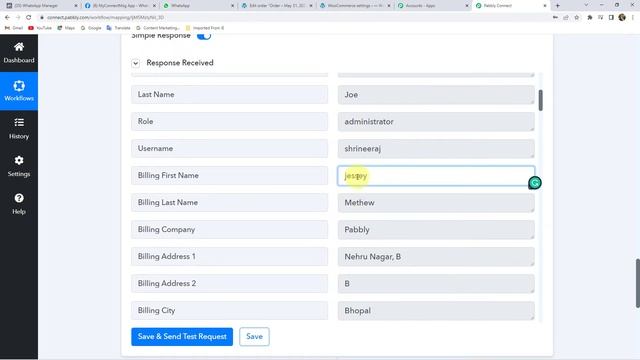Click the white Save button
640x360 pixels.
coord(254,337)
